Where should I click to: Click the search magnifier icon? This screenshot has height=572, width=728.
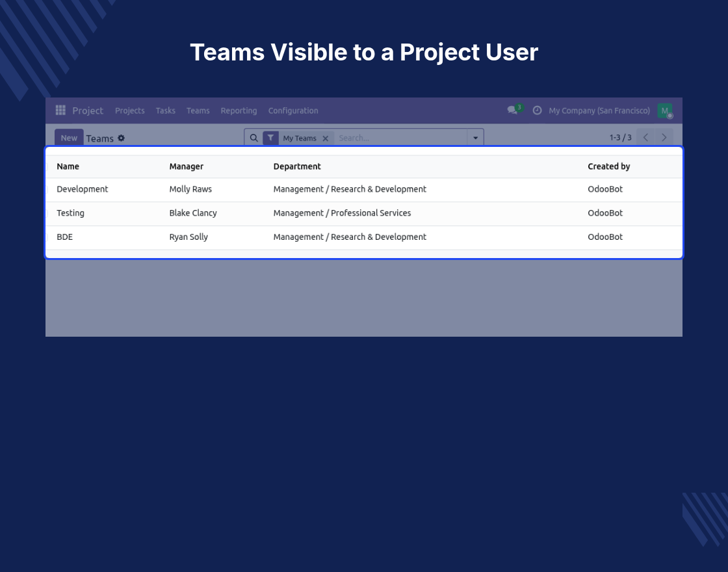[254, 138]
